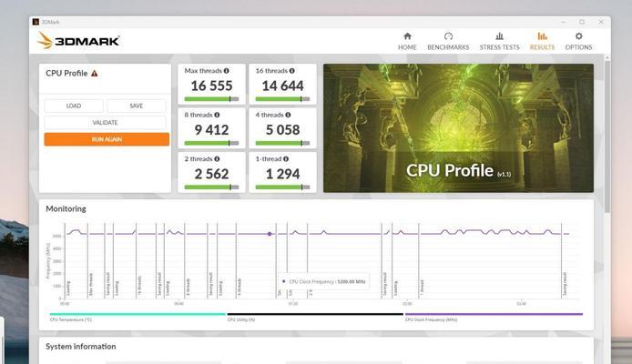Click the 4 threads score progress bar
The width and height of the screenshot is (632, 364).
pyautogui.click(x=282, y=143)
